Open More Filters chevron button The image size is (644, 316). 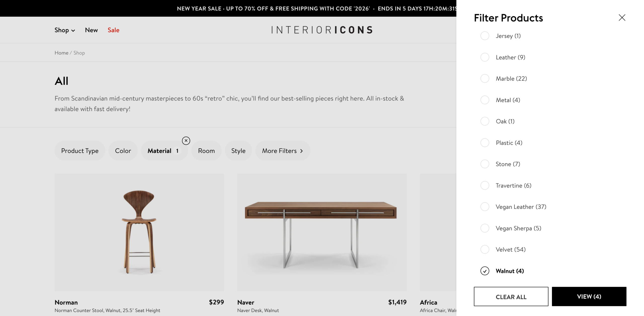point(283,151)
